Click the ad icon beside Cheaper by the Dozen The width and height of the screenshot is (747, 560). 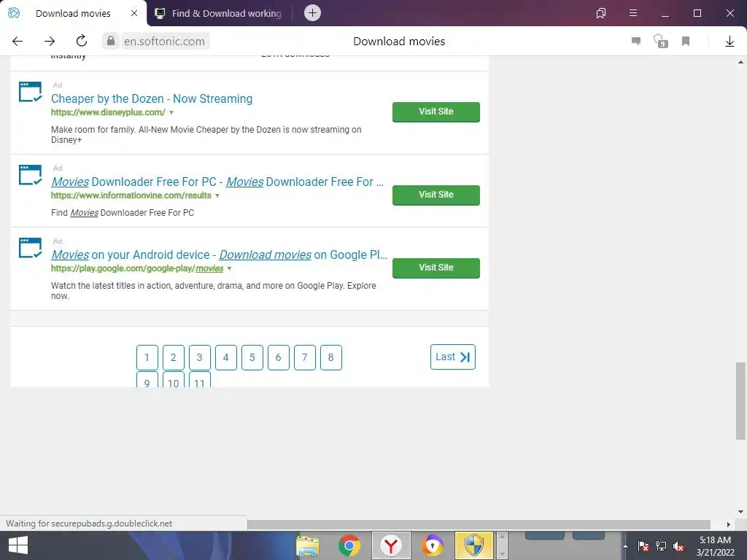(x=31, y=91)
